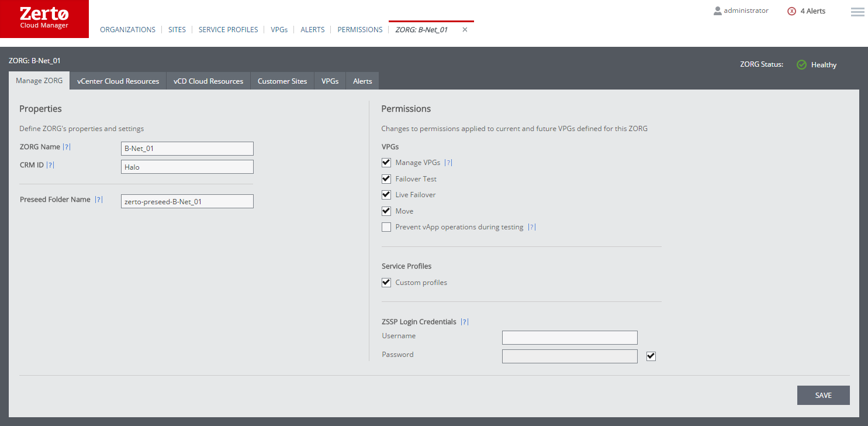Click the green Healthy status icon
This screenshot has height=426, width=868.
point(801,65)
